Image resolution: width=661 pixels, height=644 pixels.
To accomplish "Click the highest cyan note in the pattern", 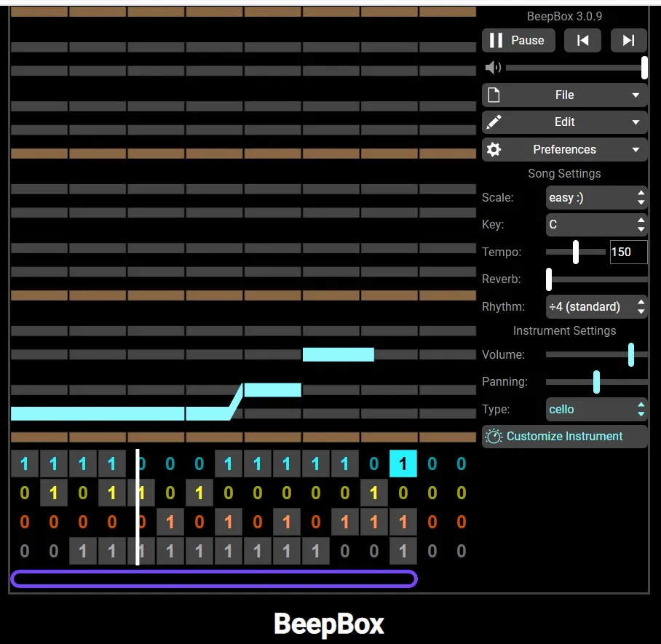I will pos(338,354).
